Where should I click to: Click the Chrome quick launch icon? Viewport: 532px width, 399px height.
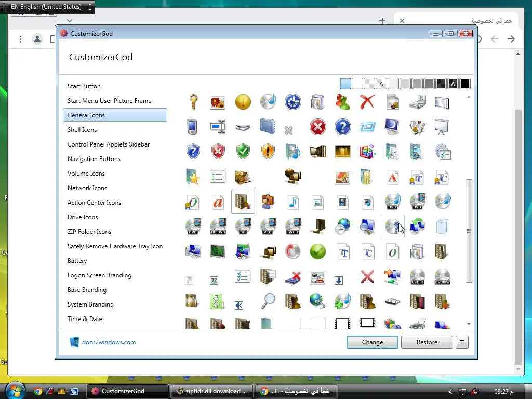(x=38, y=392)
